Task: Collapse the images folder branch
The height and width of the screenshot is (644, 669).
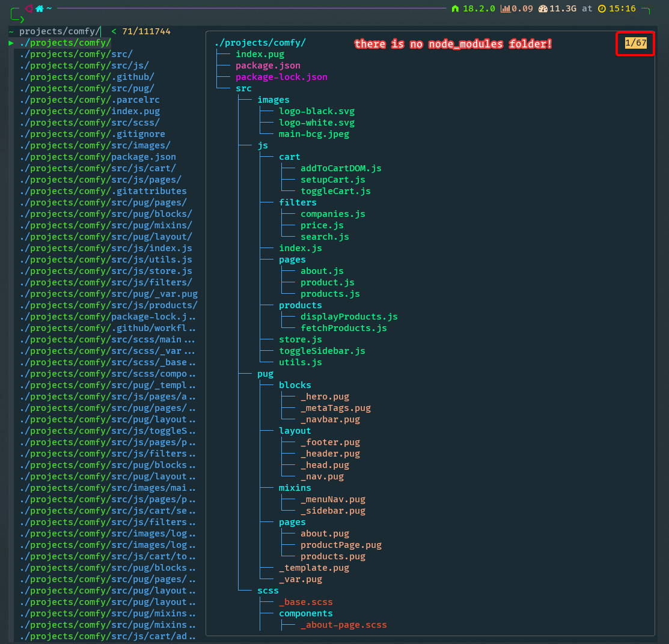Action: (x=273, y=99)
